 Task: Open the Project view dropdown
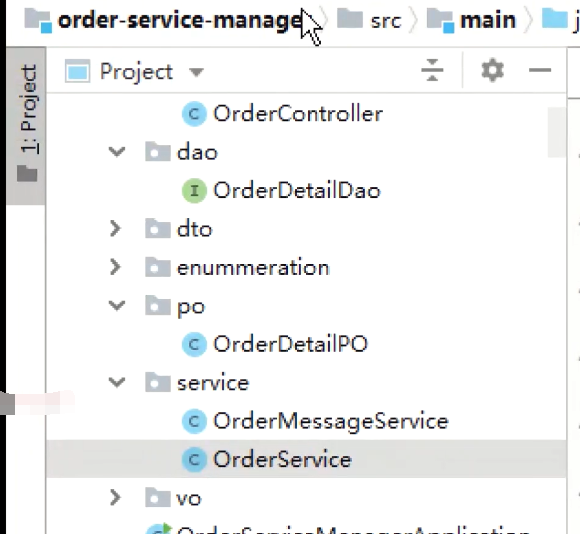point(196,72)
